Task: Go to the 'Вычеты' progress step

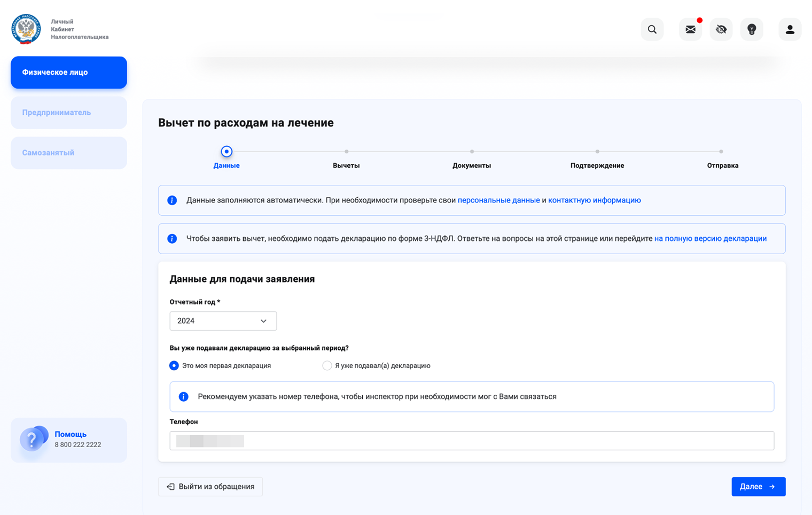Action: click(346, 159)
